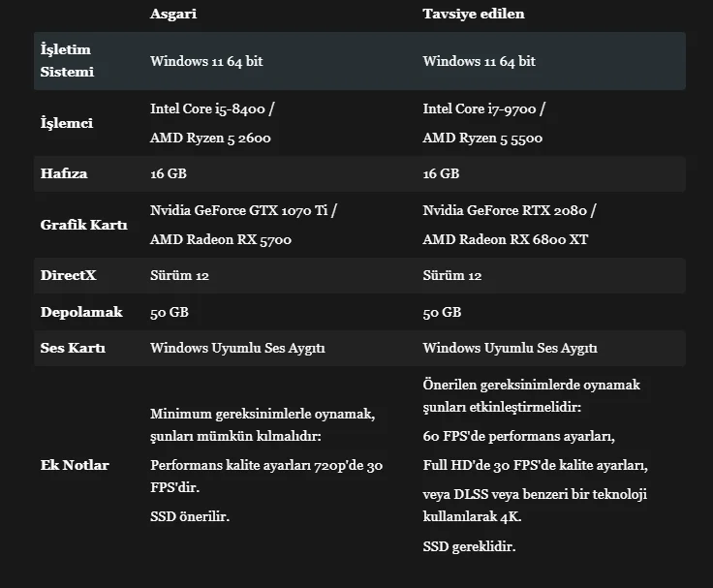Click the Grafik Kartı row label
Image resolution: width=713 pixels, height=588 pixels.
[83, 225]
